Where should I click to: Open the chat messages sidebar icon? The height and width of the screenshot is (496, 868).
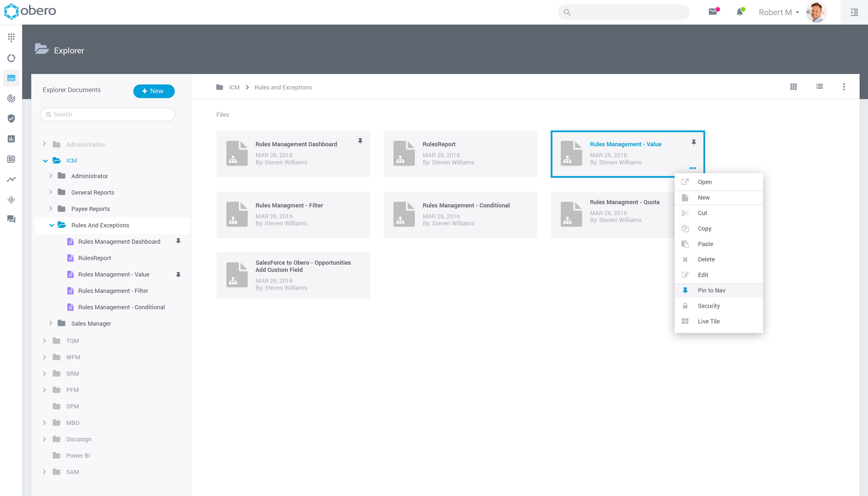tap(11, 220)
